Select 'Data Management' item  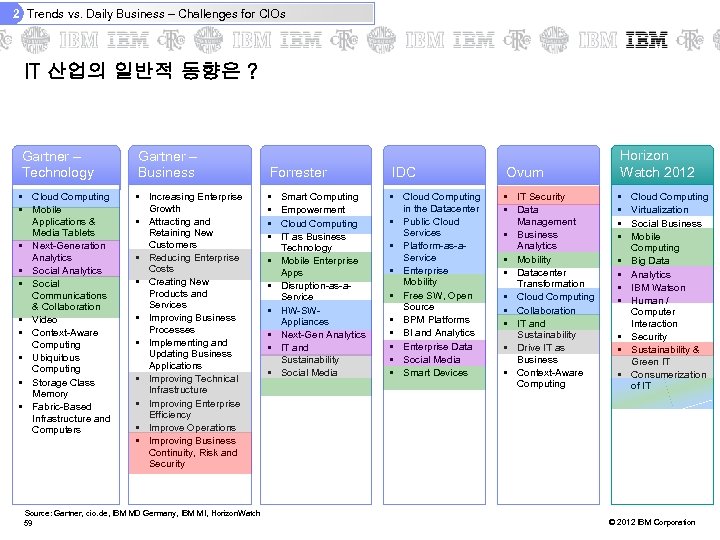(x=546, y=215)
